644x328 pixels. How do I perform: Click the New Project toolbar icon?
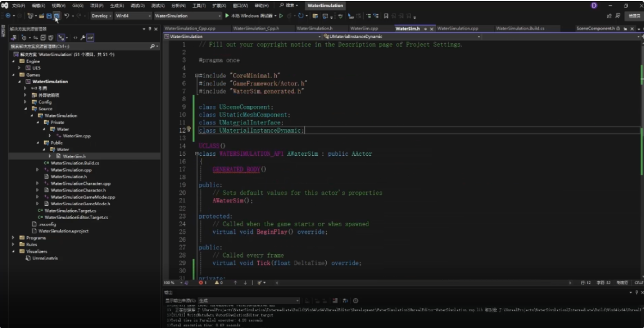[31, 16]
